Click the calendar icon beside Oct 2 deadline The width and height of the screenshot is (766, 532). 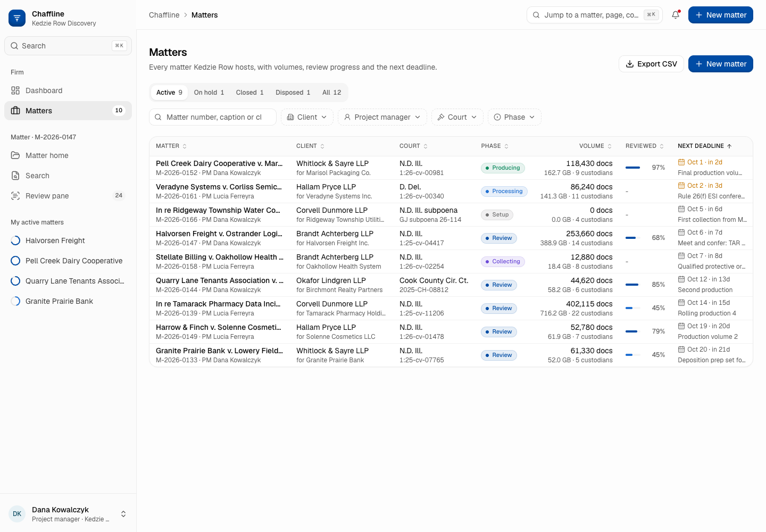click(681, 186)
